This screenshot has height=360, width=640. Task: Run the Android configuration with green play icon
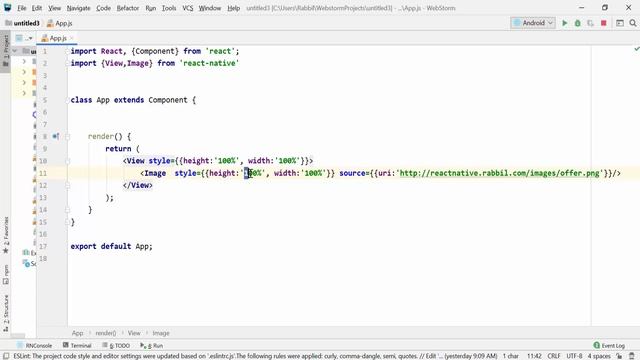565,23
